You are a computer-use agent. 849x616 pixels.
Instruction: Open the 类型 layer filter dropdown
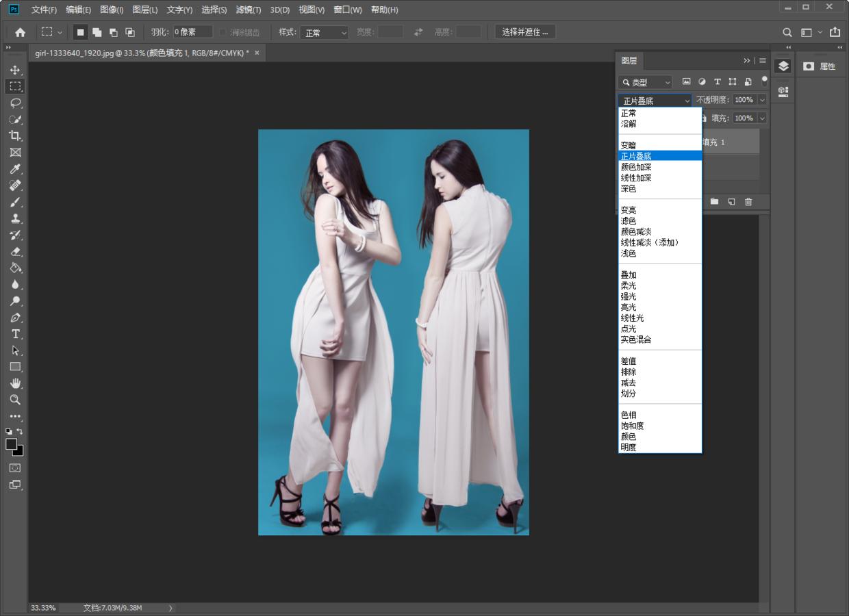(646, 82)
